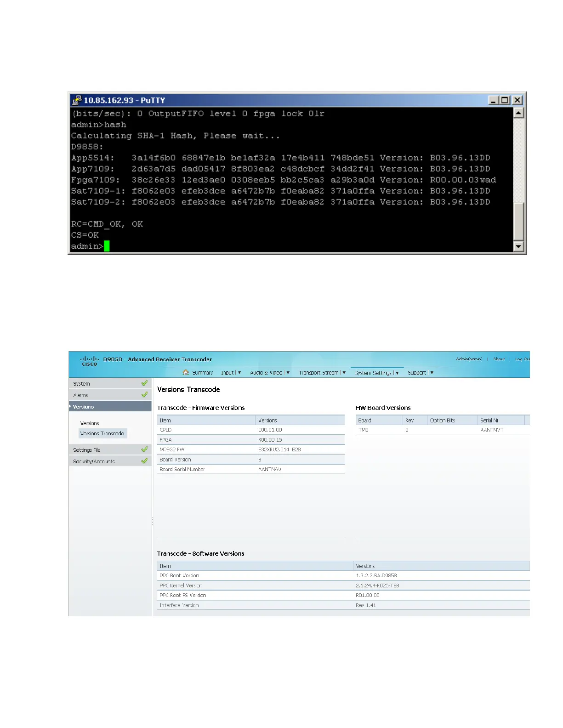Screen dimensions: 563x728
Task: Select the Alarms sidebar section
Action: coord(110,395)
